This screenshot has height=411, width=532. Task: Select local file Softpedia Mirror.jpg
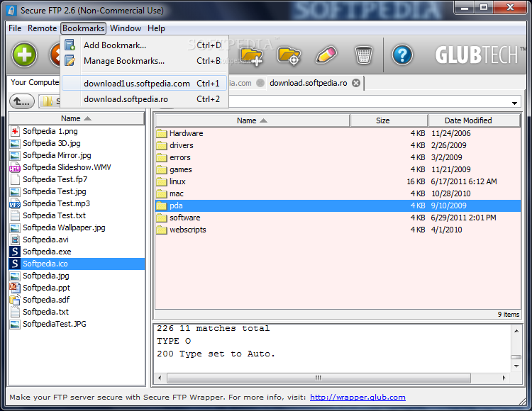pos(77,155)
